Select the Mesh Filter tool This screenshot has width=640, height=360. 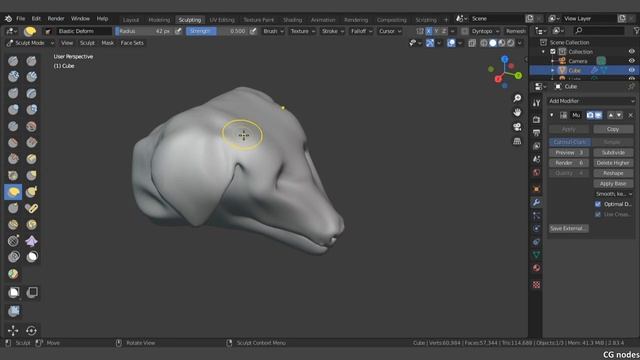click(13, 311)
